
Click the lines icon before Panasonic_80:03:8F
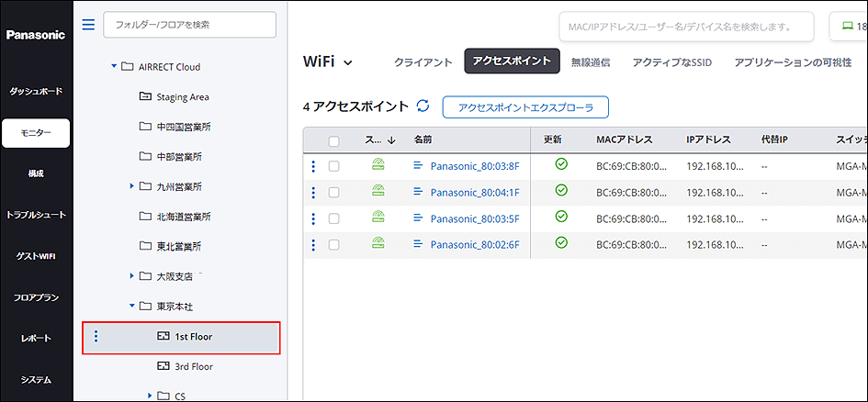coord(419,165)
